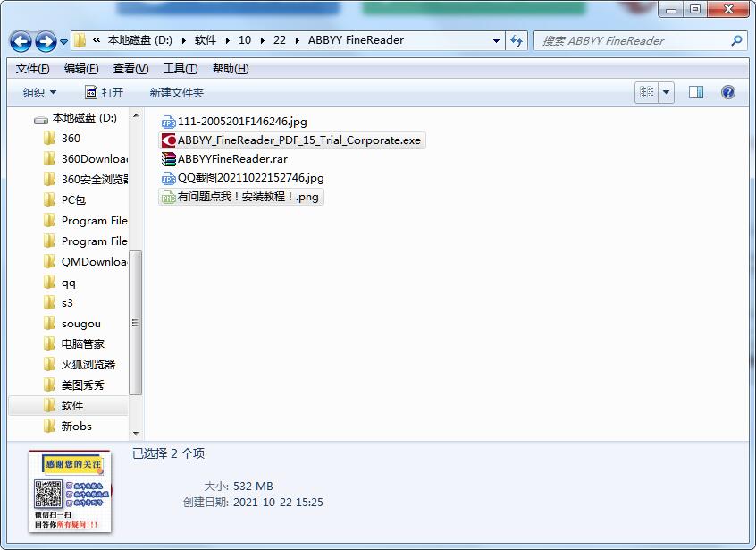The width and height of the screenshot is (756, 550).
Task: Expand arrow after 本地磁盘 (D:) in breadcrumb
Action: tap(184, 40)
